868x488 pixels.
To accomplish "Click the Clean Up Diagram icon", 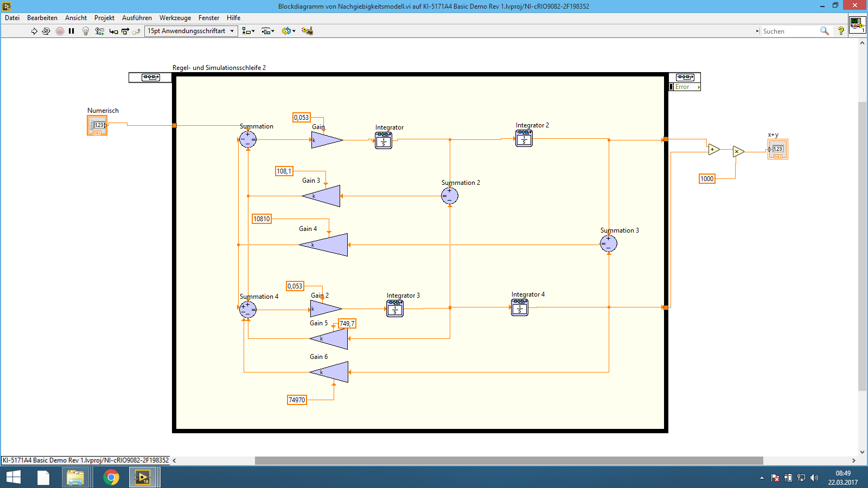I will pyautogui.click(x=307, y=31).
